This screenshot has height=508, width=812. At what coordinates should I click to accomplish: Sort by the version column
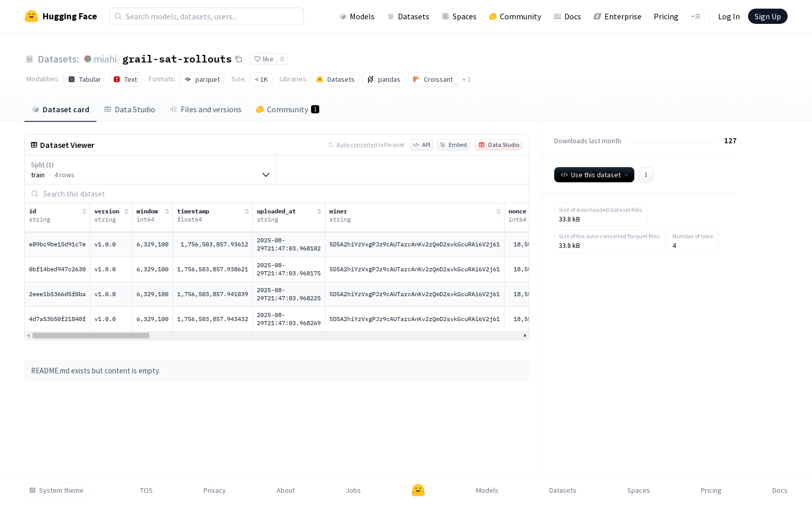[x=126, y=211]
